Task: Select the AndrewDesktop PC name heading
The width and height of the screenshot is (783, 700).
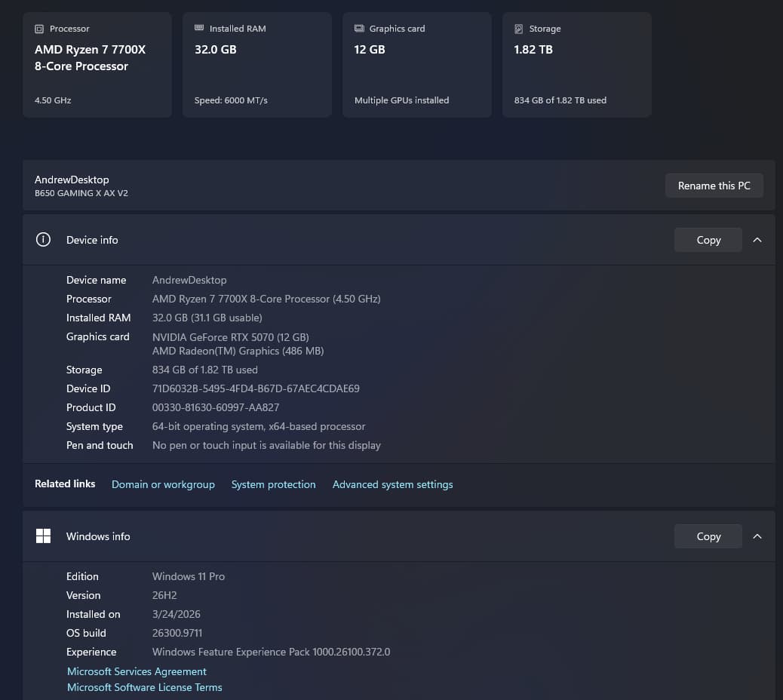Action: click(x=72, y=180)
